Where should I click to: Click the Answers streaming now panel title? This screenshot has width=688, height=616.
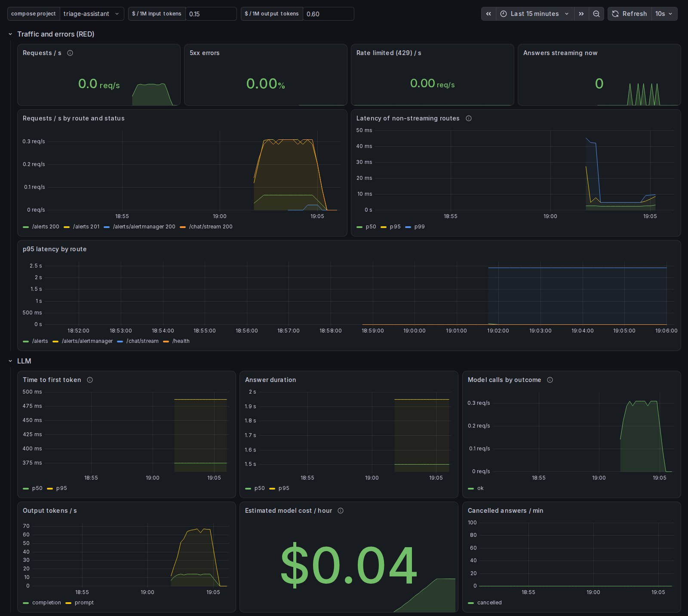[560, 53]
